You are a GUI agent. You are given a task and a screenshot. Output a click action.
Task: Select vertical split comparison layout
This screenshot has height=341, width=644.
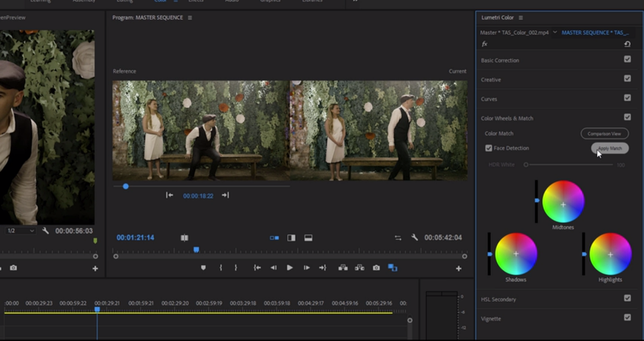click(x=291, y=238)
